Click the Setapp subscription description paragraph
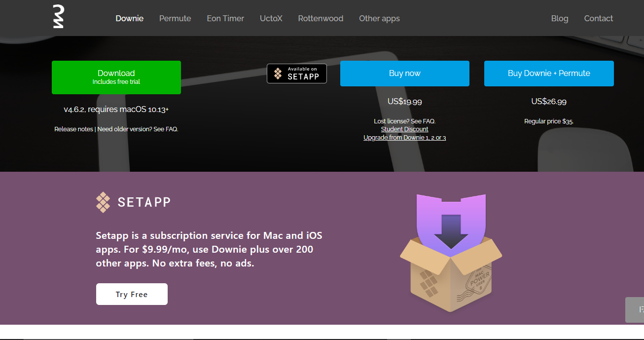Screen dimensions: 644x340 pos(209,249)
